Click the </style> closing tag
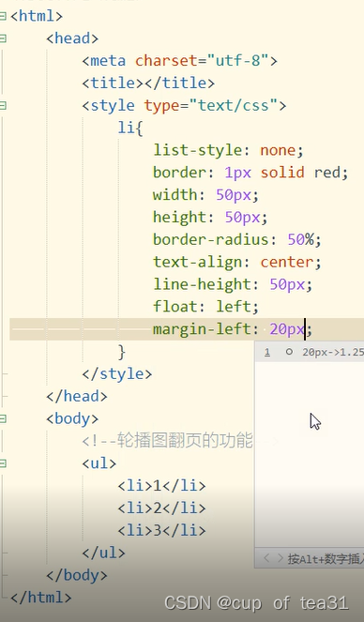Screen dimensions: 364x622 click(117, 373)
